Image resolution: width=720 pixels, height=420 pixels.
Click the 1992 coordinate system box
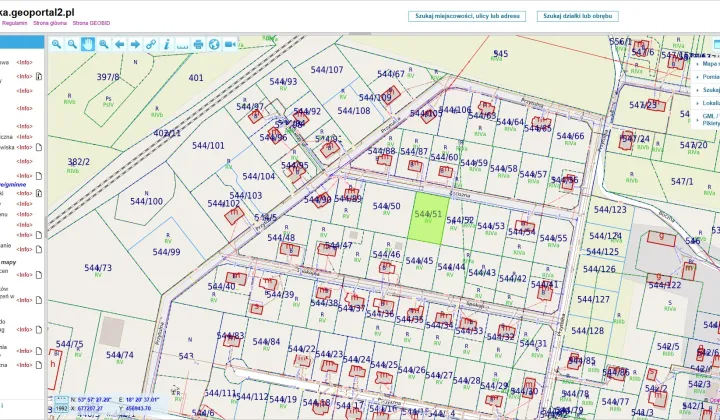(62, 408)
